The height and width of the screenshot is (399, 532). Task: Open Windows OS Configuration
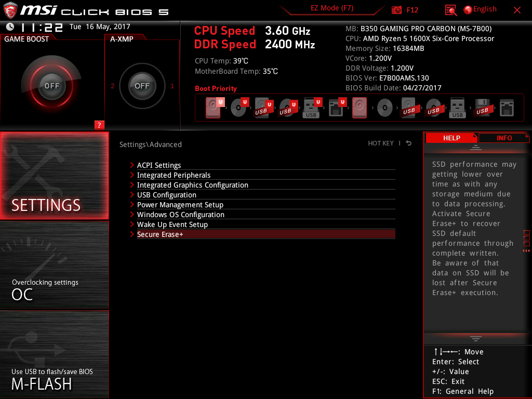262,215
